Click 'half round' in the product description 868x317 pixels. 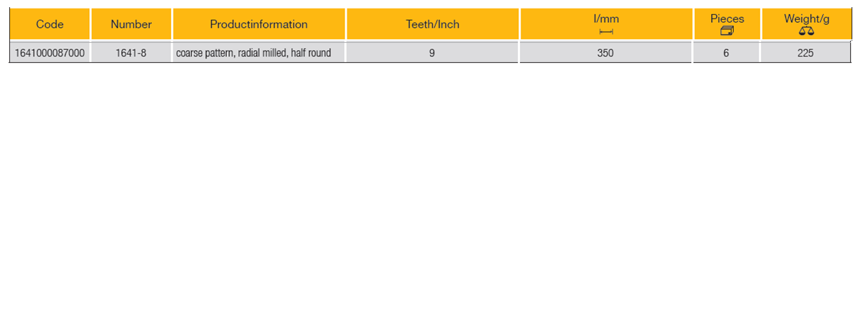tap(311, 53)
